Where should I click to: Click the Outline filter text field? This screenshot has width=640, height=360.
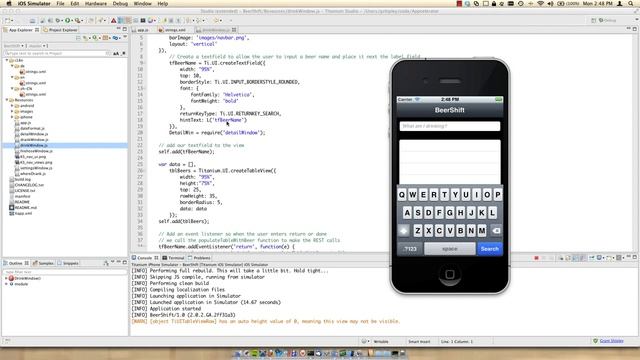[64, 272]
